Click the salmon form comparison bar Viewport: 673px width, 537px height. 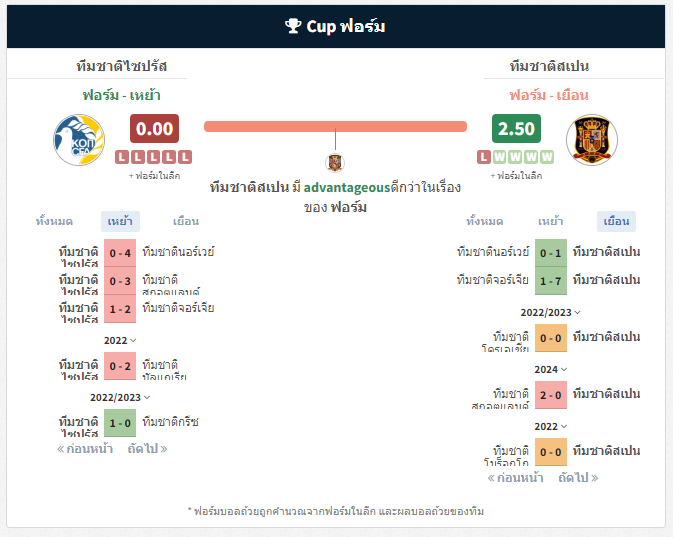tap(335, 126)
